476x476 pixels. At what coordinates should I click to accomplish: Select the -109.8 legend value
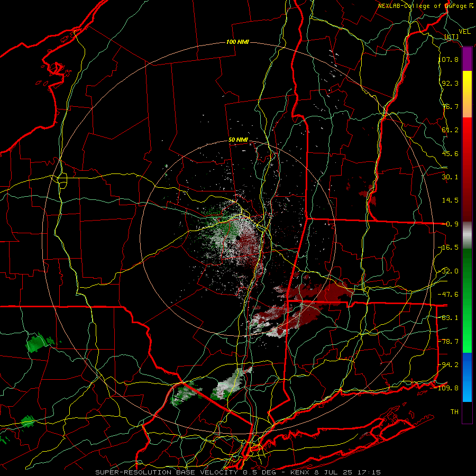point(447,388)
